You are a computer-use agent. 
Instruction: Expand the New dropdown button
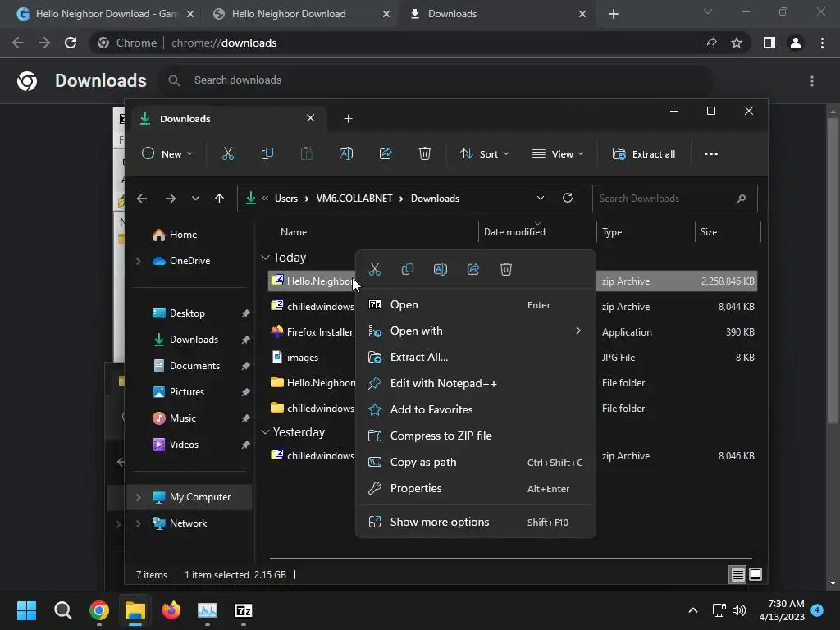(167, 153)
